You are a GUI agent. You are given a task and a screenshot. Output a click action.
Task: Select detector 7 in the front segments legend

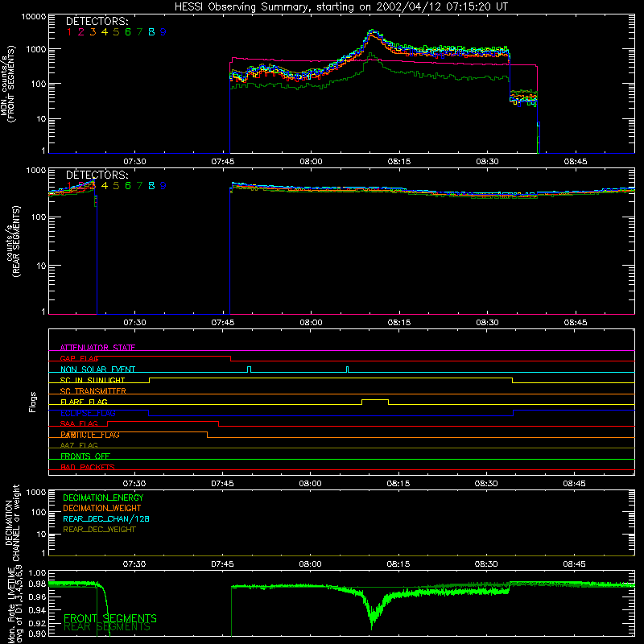coord(139,32)
